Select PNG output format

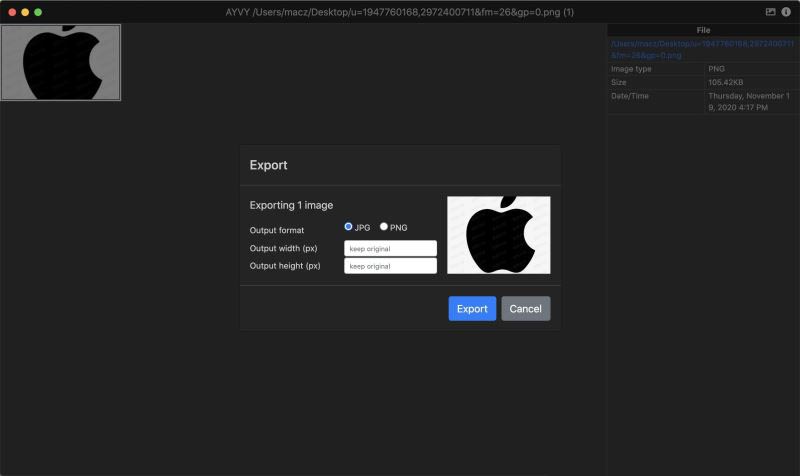[384, 227]
